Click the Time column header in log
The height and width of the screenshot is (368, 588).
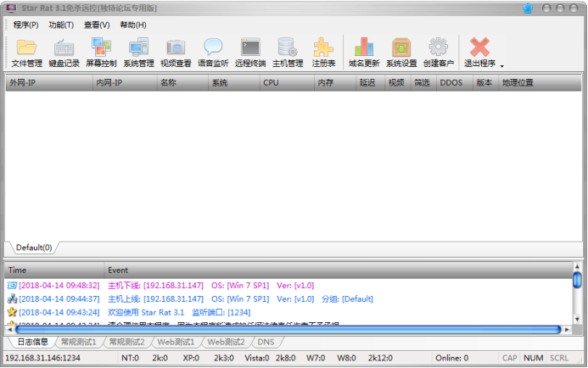point(54,270)
